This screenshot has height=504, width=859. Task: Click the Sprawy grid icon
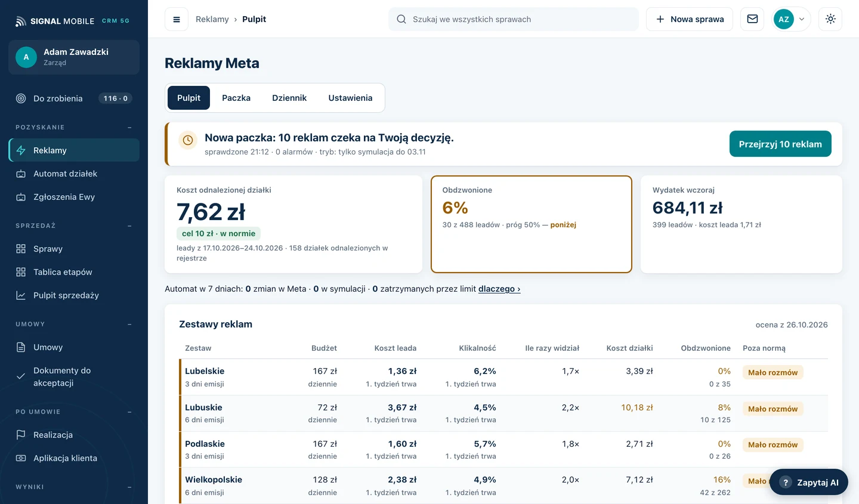click(x=21, y=249)
